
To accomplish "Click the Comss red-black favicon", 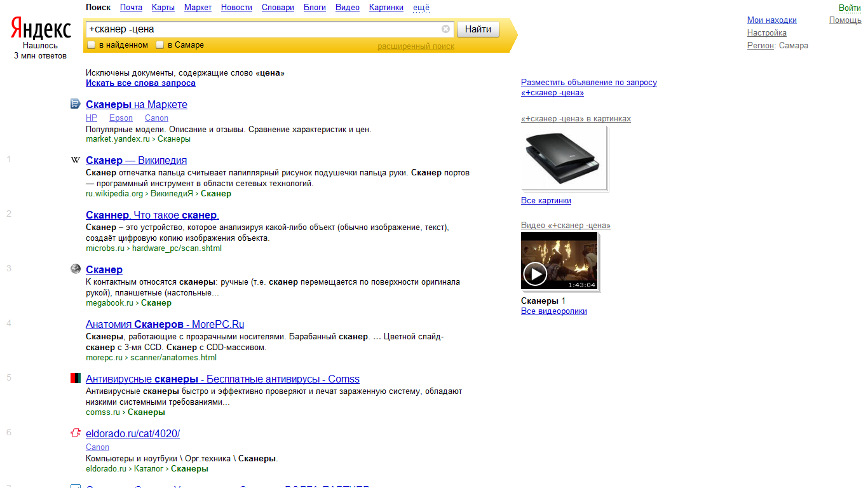I will pyautogui.click(x=76, y=379).
